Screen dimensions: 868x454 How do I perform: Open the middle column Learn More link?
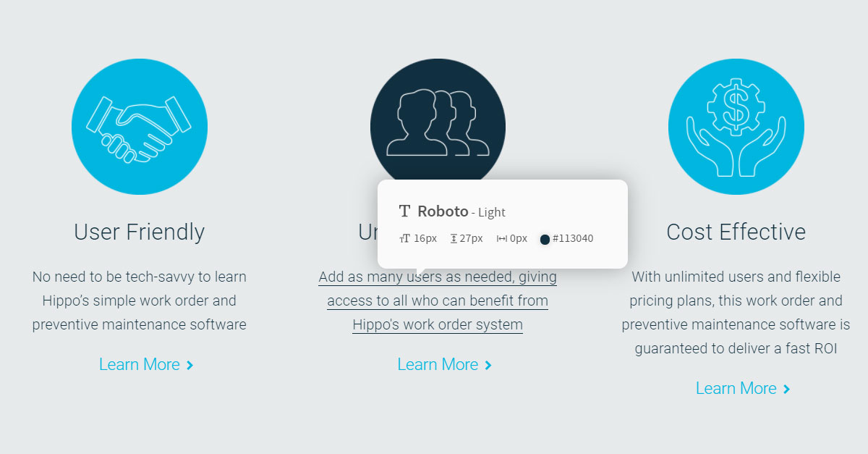coord(438,364)
